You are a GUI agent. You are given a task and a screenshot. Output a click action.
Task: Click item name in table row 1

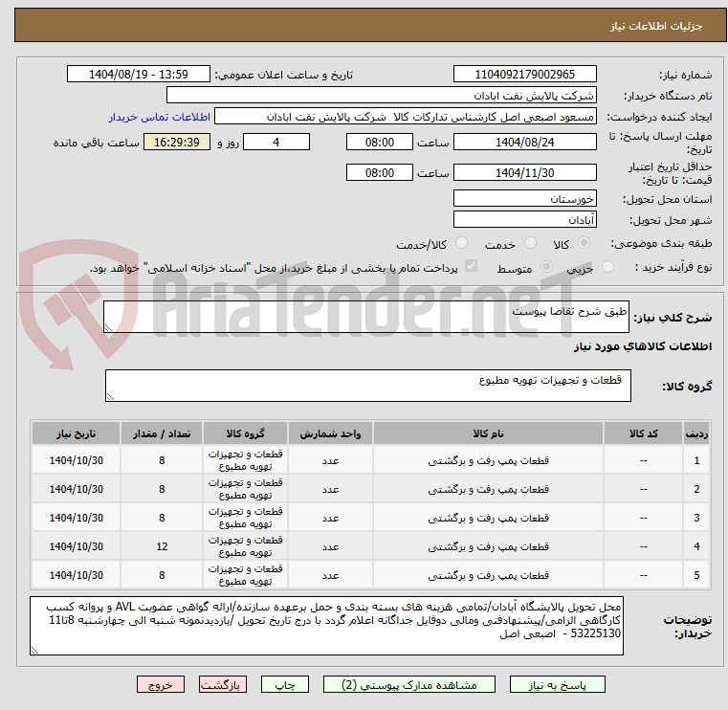tap(488, 460)
